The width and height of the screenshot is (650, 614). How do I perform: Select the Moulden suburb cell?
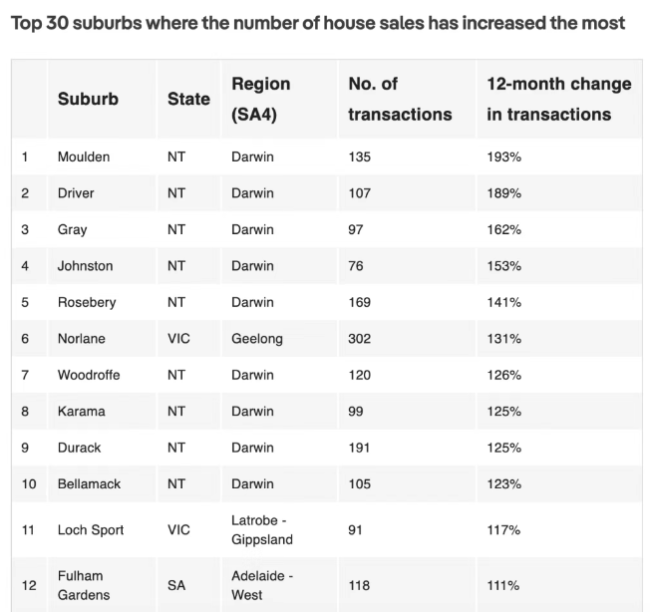point(84,157)
